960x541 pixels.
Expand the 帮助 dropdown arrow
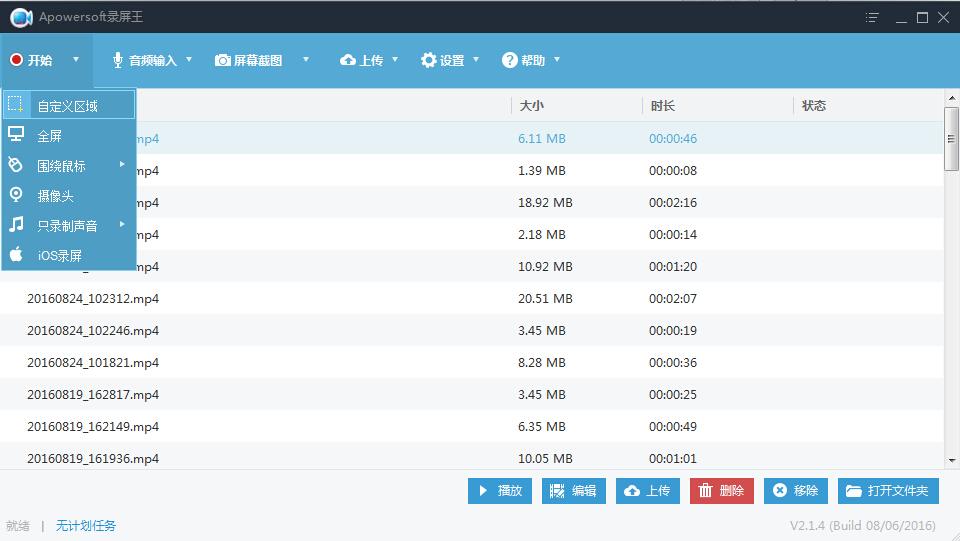[557, 59]
